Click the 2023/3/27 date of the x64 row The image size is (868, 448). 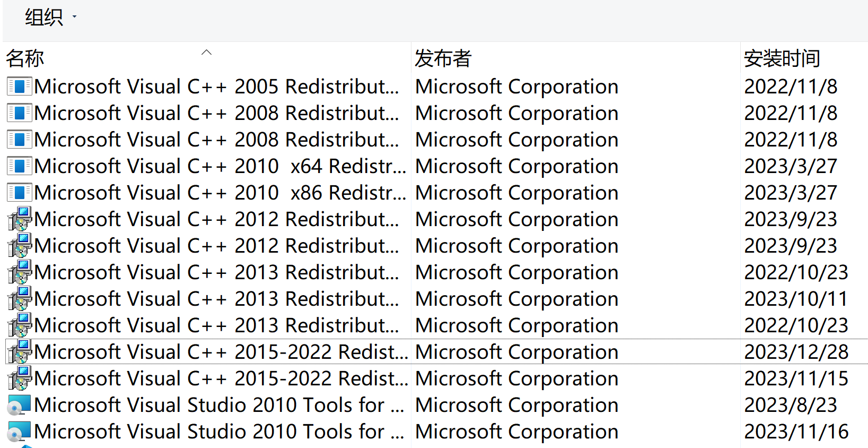tap(791, 166)
